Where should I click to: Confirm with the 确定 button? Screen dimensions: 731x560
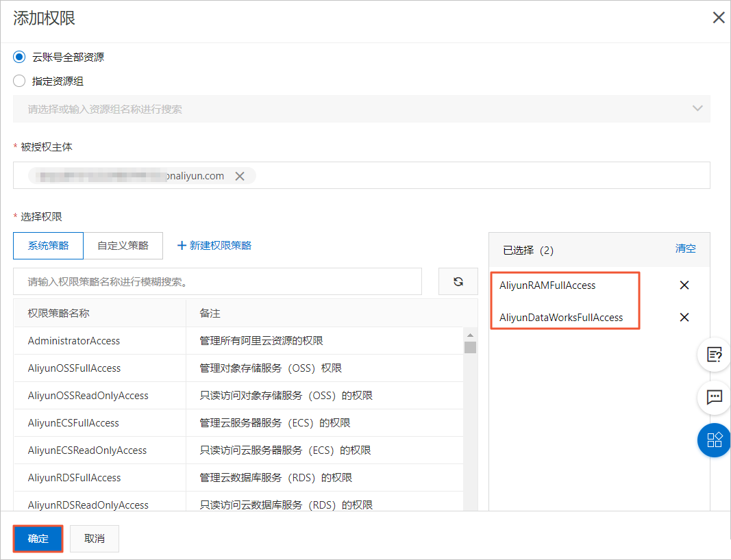coord(38,539)
